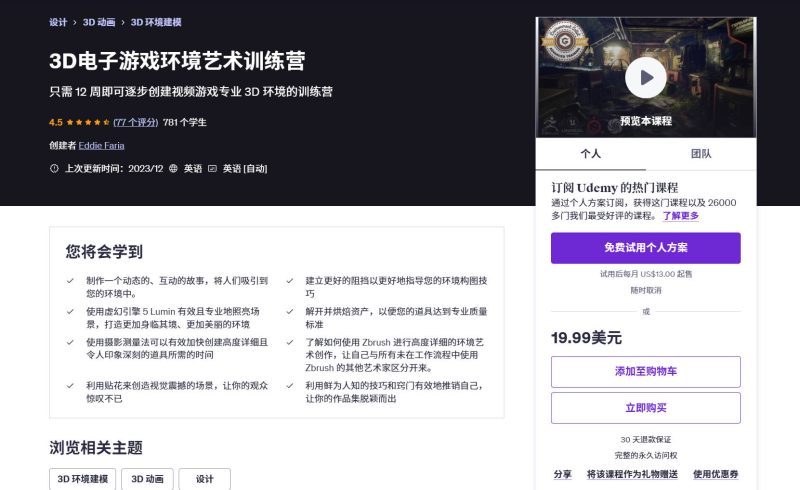Image resolution: width=800 pixels, height=490 pixels.
Task: Click the 使用优惠券 link
Action: pos(715,474)
